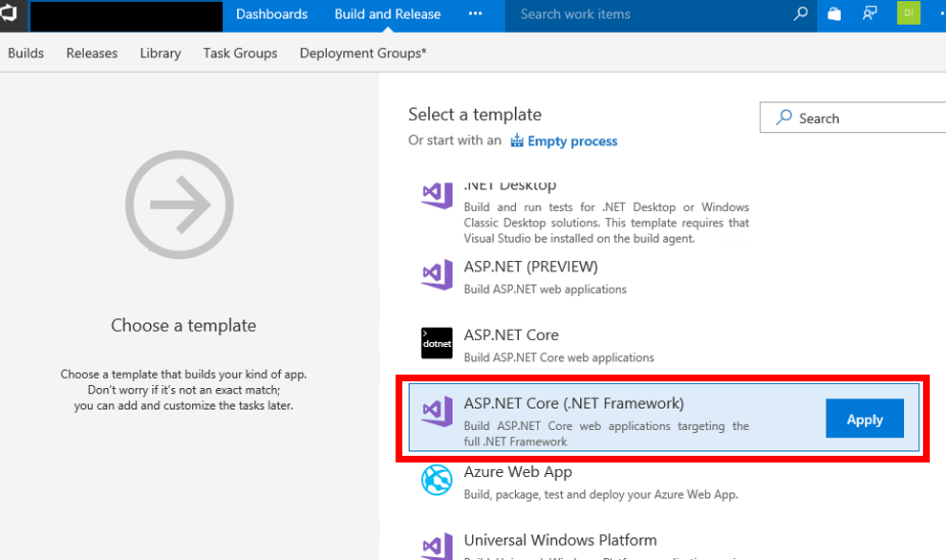The height and width of the screenshot is (560, 946).
Task: Select the ASP.NET Core (.NET Framework) title
Action: [573, 403]
